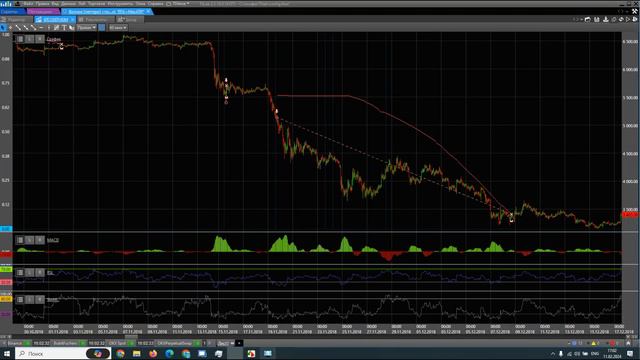
Task: Click the third button of the MACD pane
Action: click(x=40, y=240)
